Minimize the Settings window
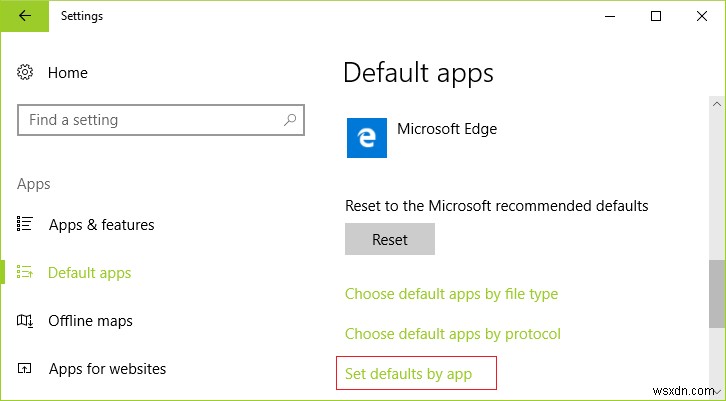 pyautogui.click(x=609, y=16)
